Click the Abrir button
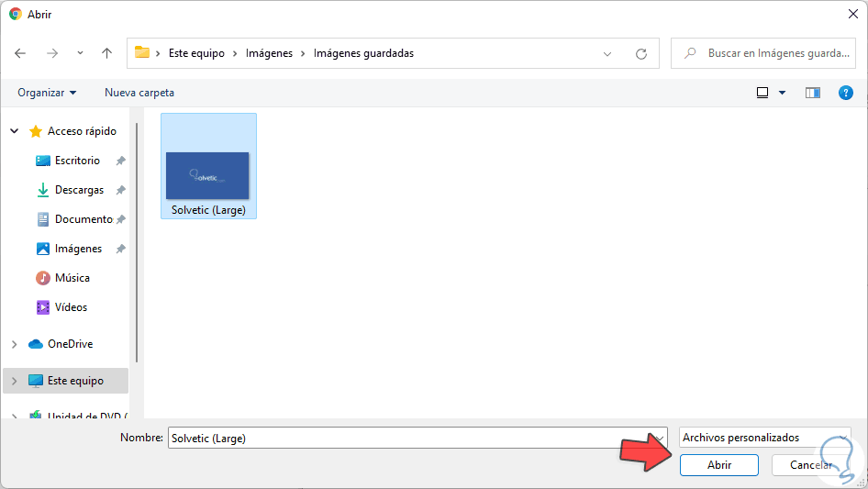Viewport: 868px width, 489px height. (719, 465)
